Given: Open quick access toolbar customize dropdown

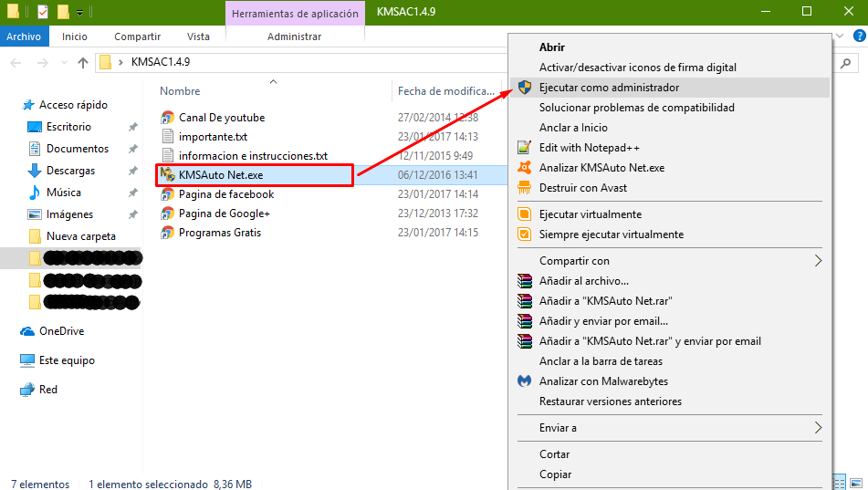Looking at the screenshot, I should coord(79,12).
